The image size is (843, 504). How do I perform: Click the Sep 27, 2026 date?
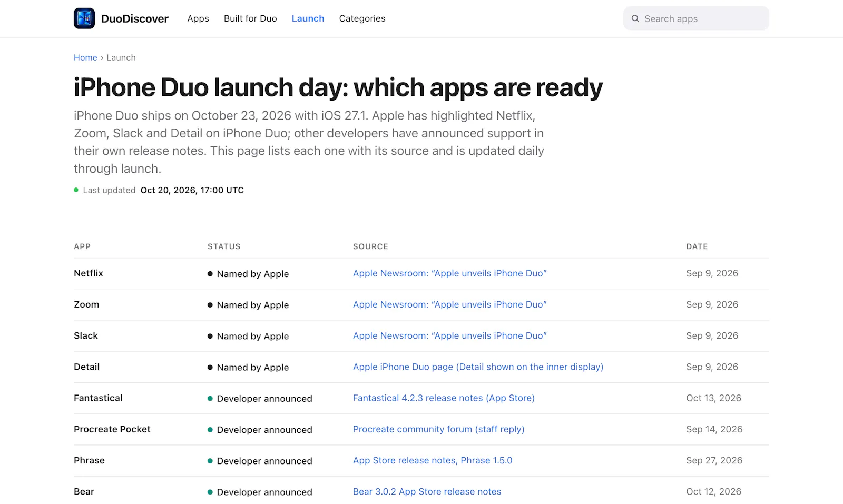pyautogui.click(x=714, y=460)
